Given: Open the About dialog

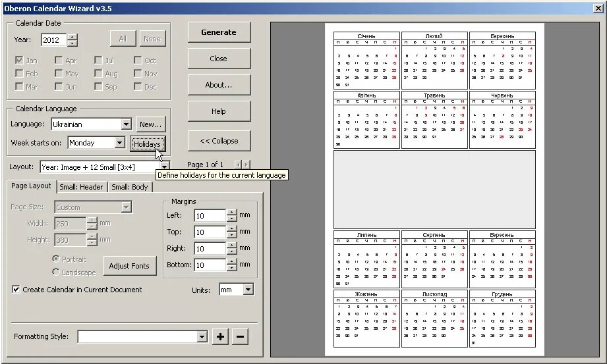Looking at the screenshot, I should pos(219,85).
